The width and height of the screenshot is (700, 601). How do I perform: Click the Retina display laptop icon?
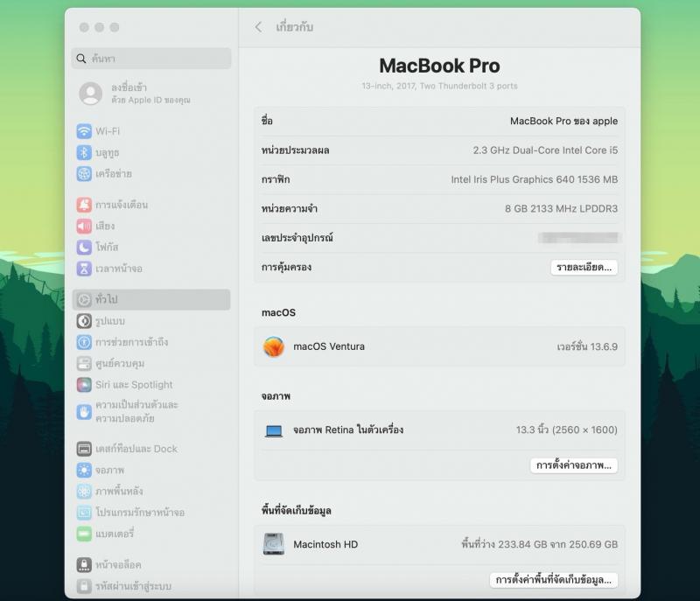(x=274, y=430)
